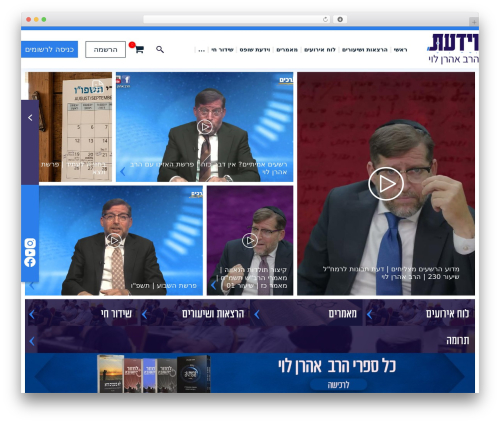Image resolution: width=500 pixels, height=423 pixels.
Task: Click arrow next to הרצאות ושיעורים banner
Action: pyautogui.click(x=145, y=314)
